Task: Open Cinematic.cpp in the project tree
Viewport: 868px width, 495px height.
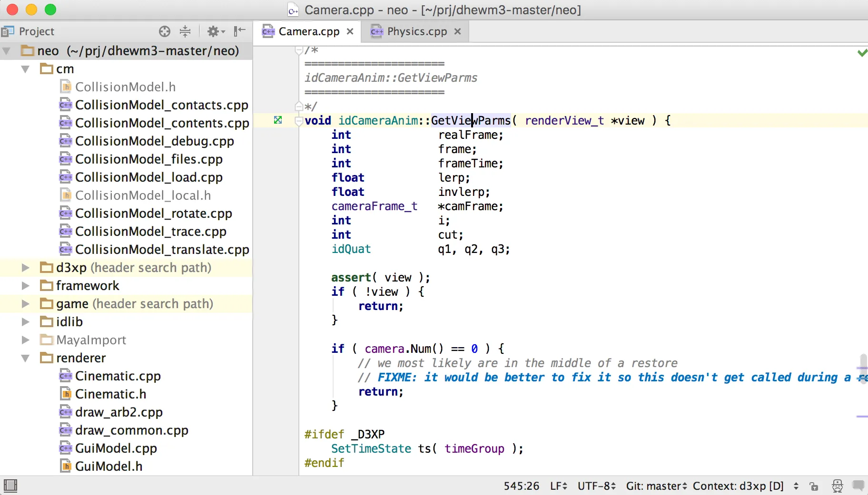Action: (118, 376)
